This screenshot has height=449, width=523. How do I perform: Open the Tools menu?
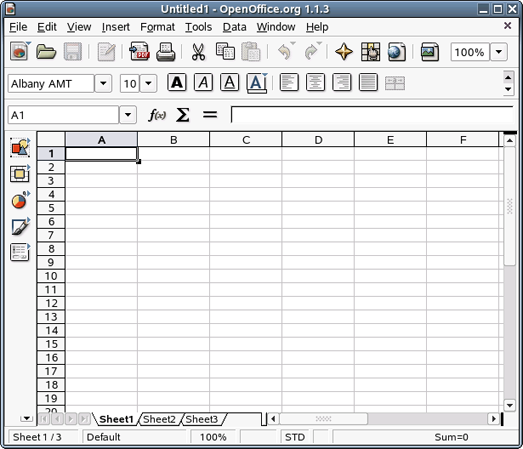[198, 27]
